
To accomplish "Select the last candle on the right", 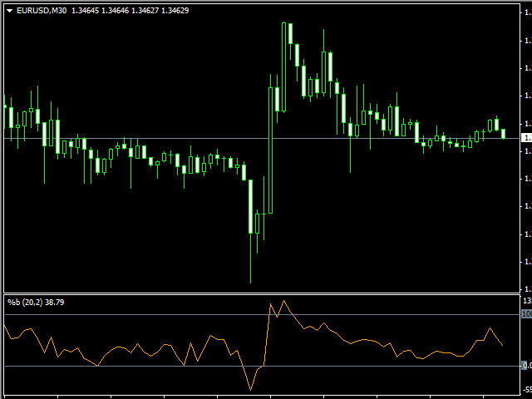I will click(503, 133).
